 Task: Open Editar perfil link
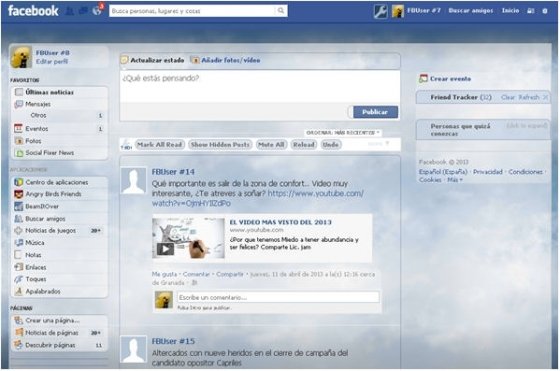pyautogui.click(x=52, y=61)
